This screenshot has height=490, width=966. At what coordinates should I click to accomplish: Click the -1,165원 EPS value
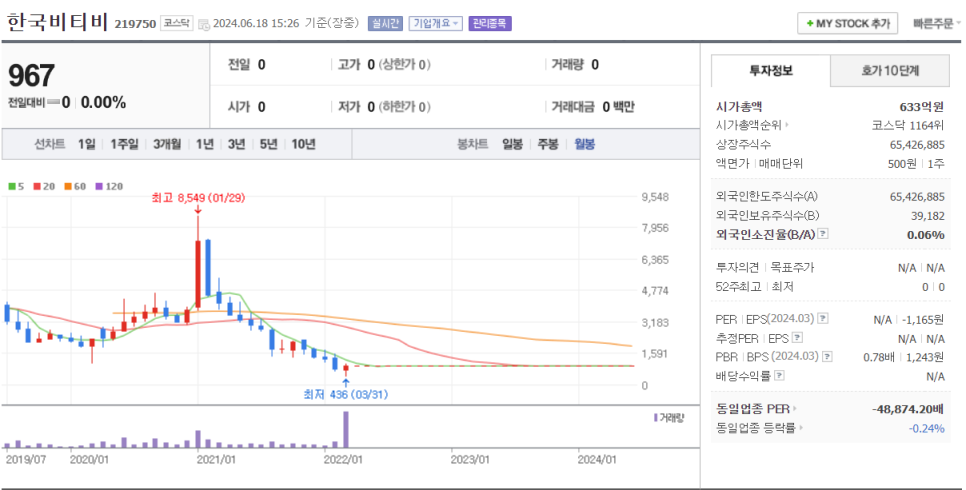click(922, 319)
